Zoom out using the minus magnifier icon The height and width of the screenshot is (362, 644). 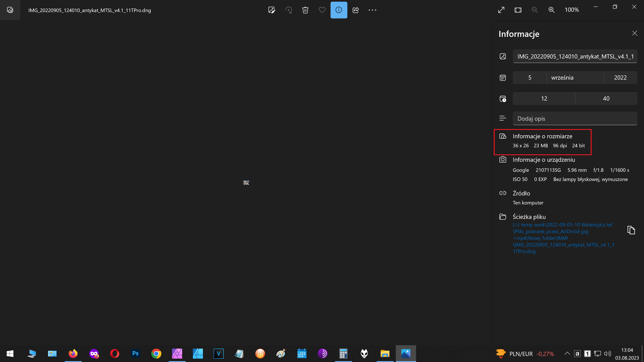tap(535, 10)
